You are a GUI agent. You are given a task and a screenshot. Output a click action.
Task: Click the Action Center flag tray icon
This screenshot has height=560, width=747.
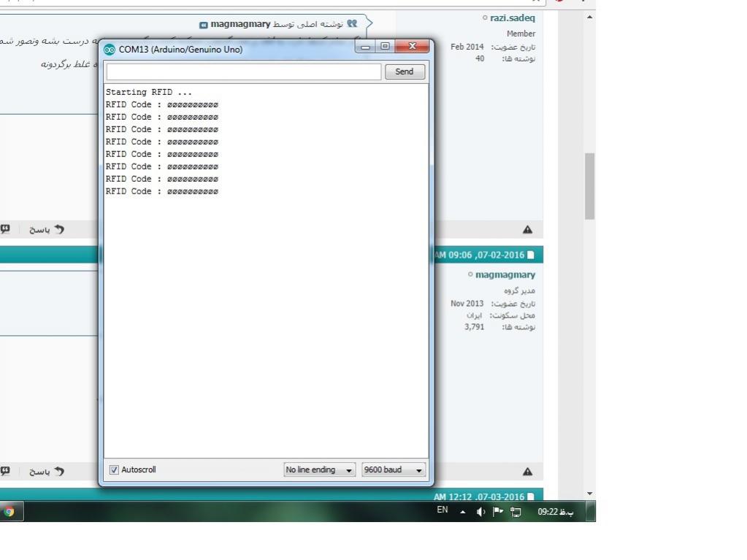(x=498, y=512)
